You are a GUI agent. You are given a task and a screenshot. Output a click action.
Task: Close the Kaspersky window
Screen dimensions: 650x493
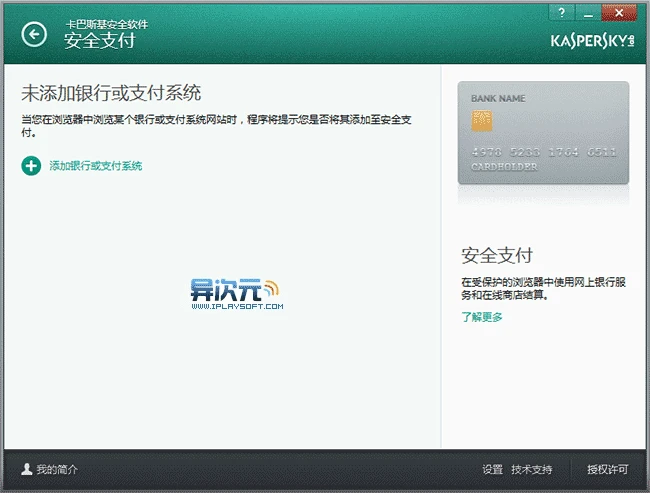pyautogui.click(x=619, y=12)
